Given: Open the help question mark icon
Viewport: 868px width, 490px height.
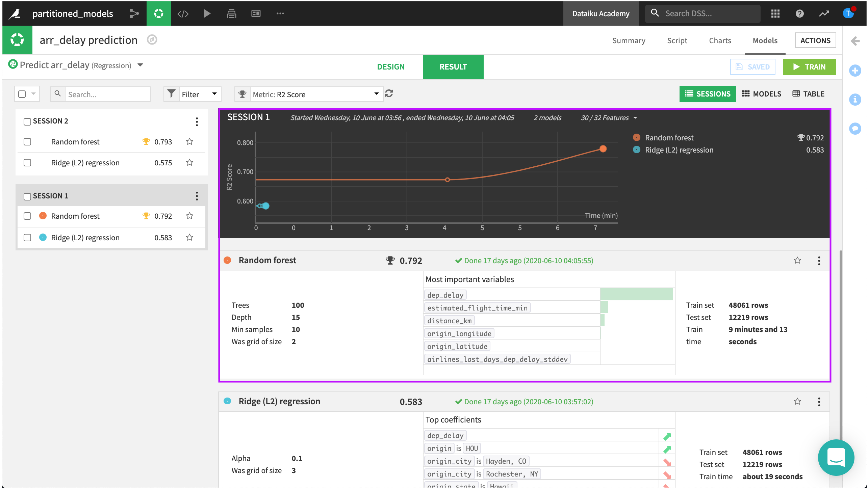Looking at the screenshot, I should click(799, 13).
